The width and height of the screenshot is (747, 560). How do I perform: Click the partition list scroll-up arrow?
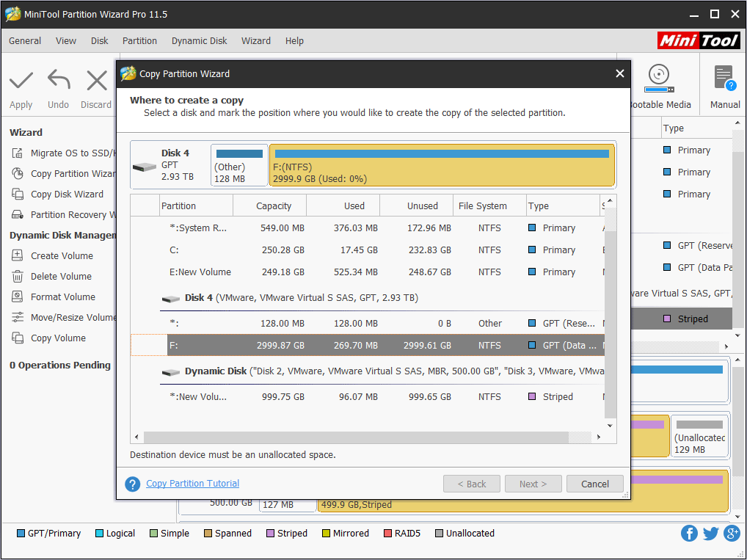click(610, 200)
